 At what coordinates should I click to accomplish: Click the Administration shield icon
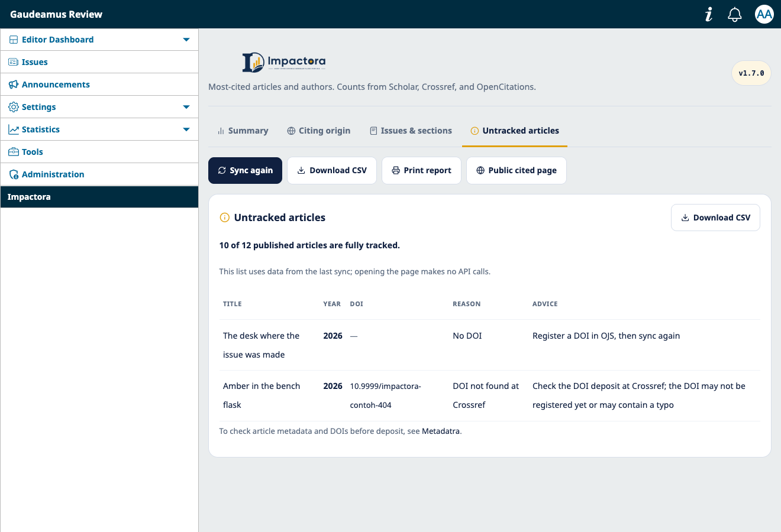[14, 174]
